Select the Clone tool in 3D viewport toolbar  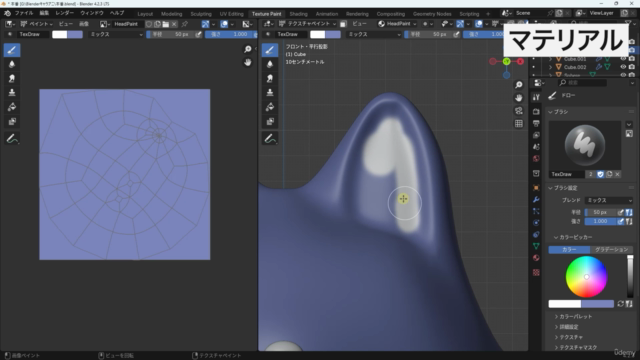[270, 93]
